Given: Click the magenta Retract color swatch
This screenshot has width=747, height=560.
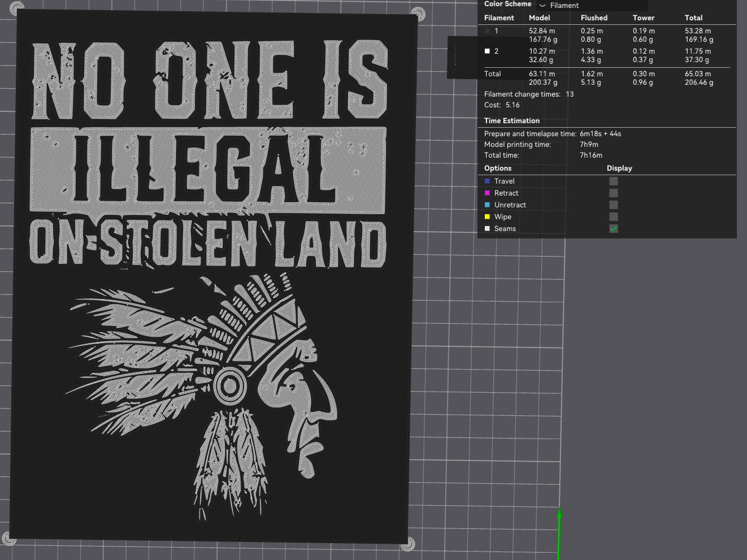Looking at the screenshot, I should click(x=487, y=193).
